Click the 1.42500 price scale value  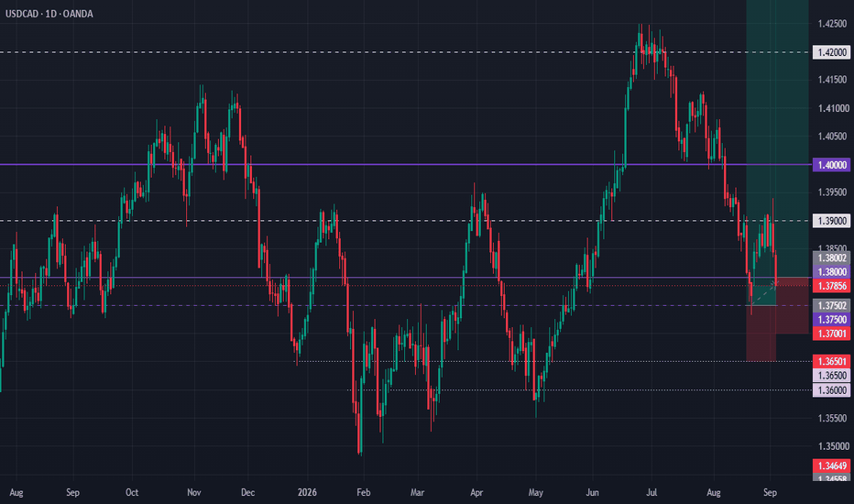click(x=832, y=24)
